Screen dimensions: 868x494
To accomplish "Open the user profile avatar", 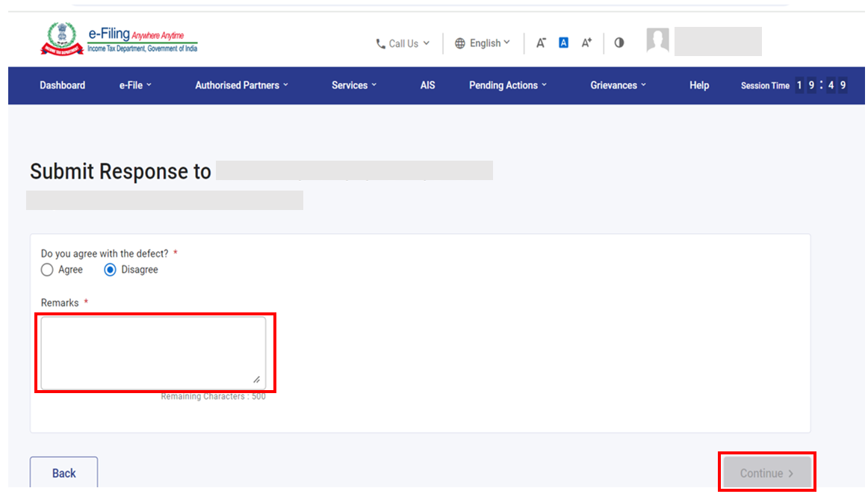I will (657, 41).
